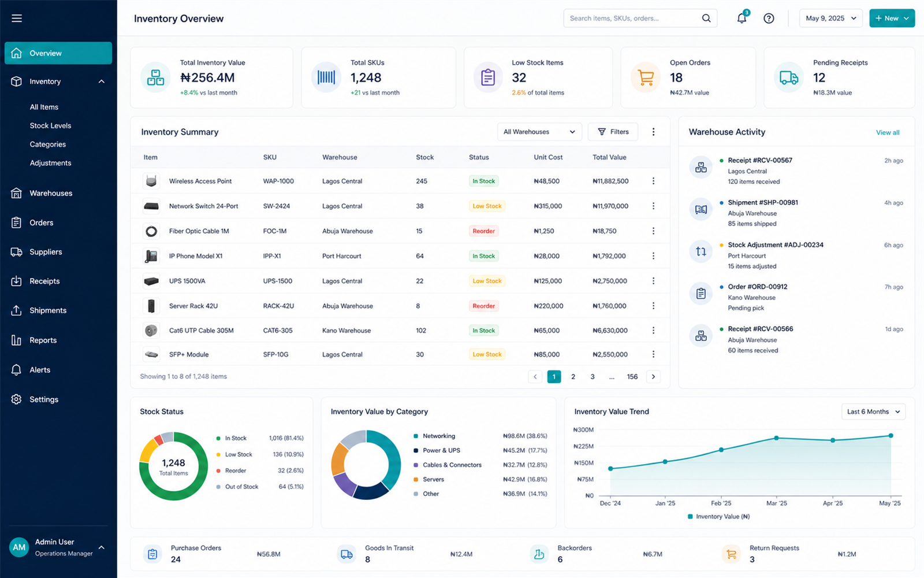Go to previous page arrow in pagination

[535, 377]
